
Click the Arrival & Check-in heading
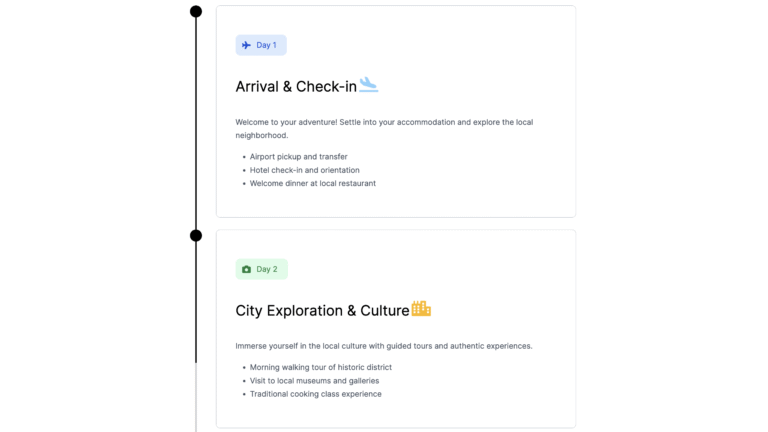(296, 86)
